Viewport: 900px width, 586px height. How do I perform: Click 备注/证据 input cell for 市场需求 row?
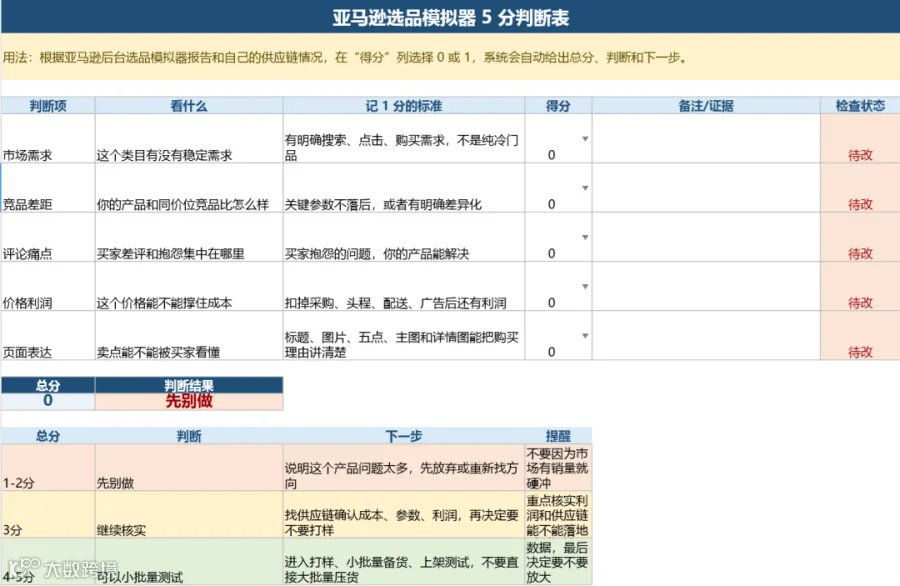point(706,139)
